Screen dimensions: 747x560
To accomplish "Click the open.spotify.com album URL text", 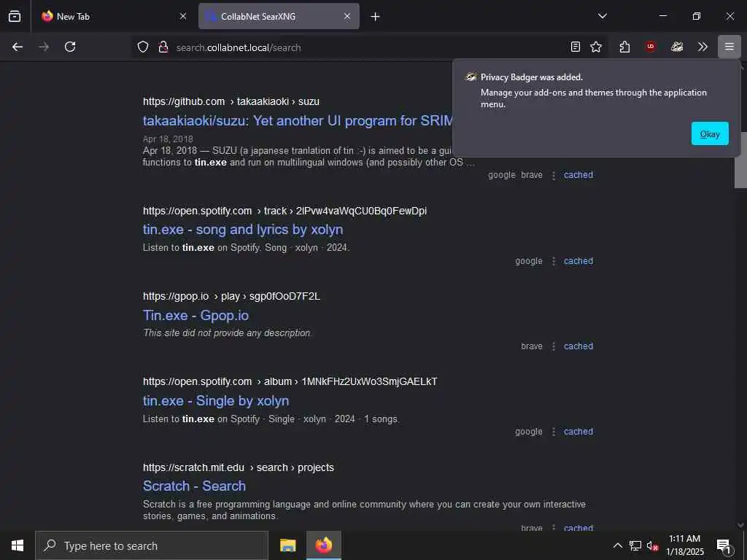I will (290, 381).
